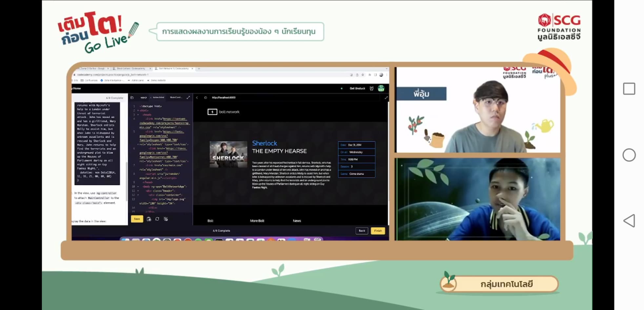The height and width of the screenshot is (310, 644).
Task: Expand the preview pane to fullscreen
Action: [x=386, y=97]
